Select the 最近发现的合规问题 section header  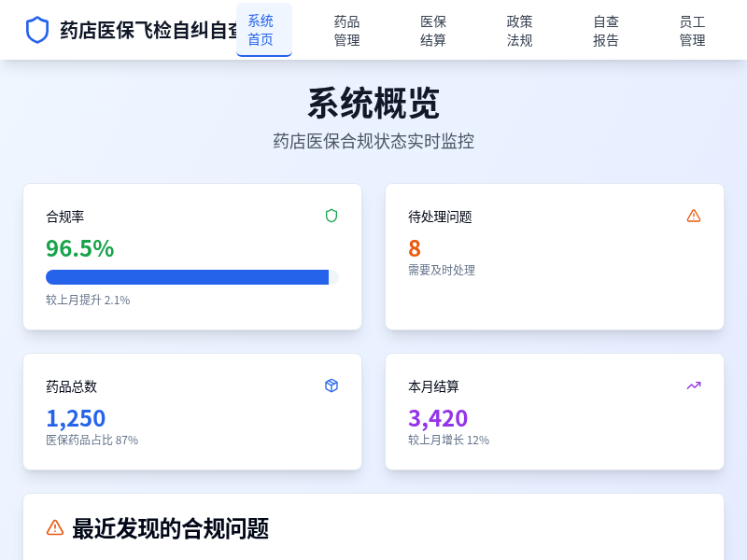tap(168, 529)
